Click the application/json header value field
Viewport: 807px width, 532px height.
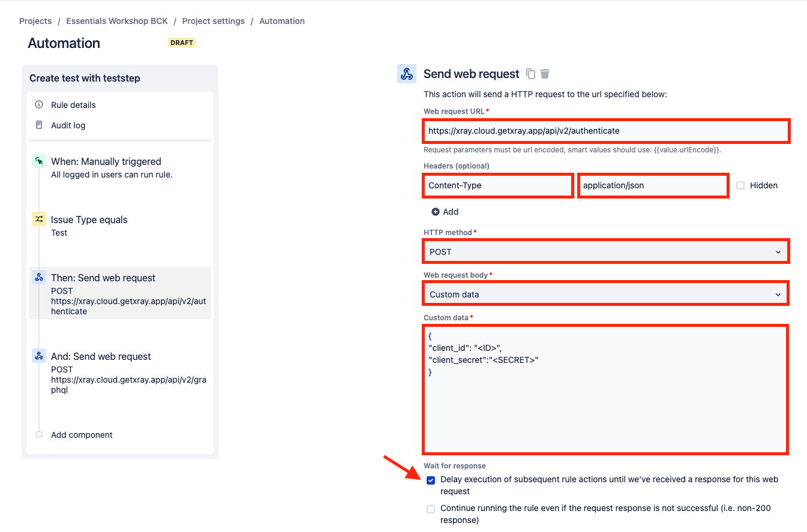pos(653,185)
